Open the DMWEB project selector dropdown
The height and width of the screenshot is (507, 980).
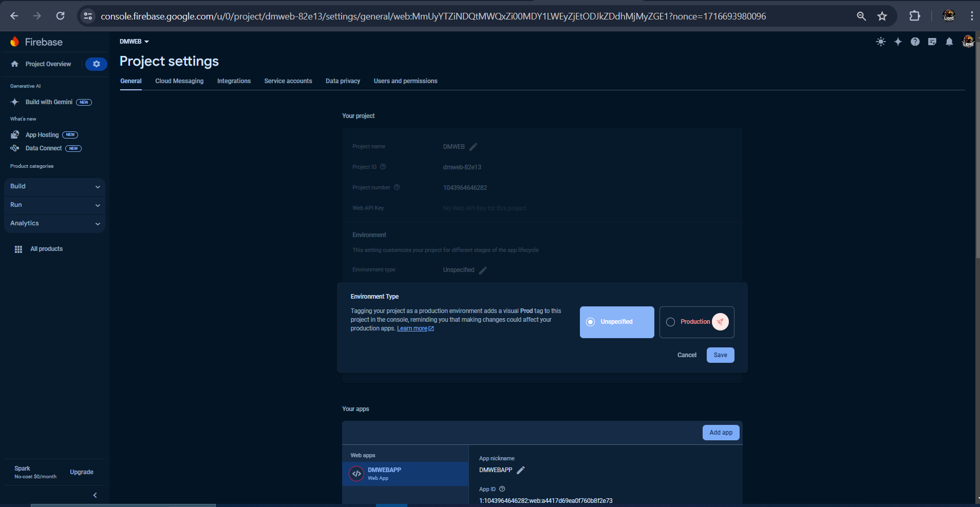(134, 42)
